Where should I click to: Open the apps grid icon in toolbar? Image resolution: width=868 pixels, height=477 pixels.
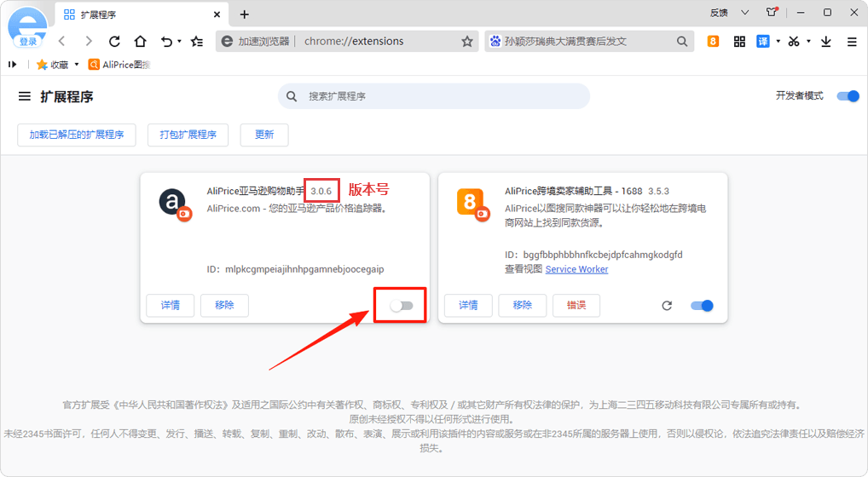tap(739, 41)
